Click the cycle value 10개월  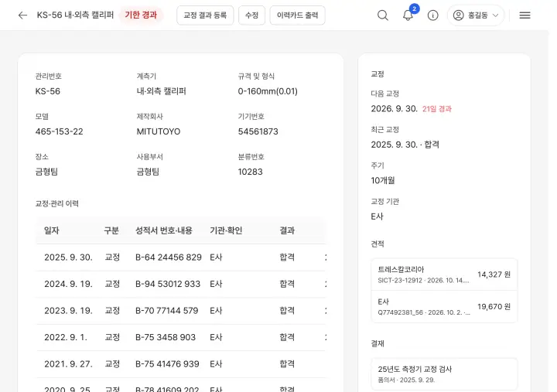pos(383,180)
